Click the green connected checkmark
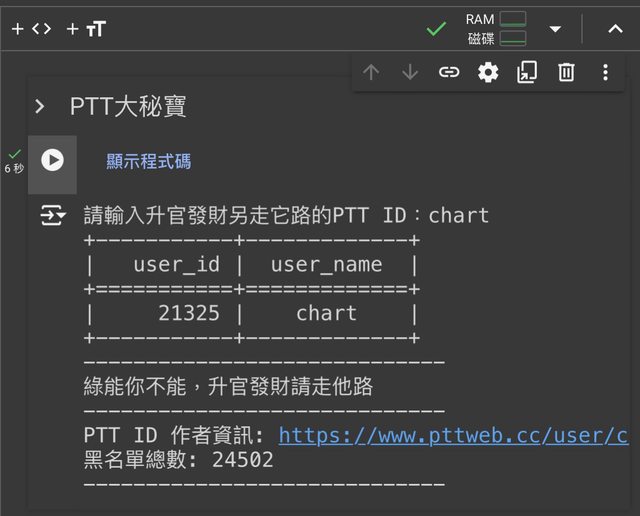Viewport: 640px width, 516px height. click(436, 29)
